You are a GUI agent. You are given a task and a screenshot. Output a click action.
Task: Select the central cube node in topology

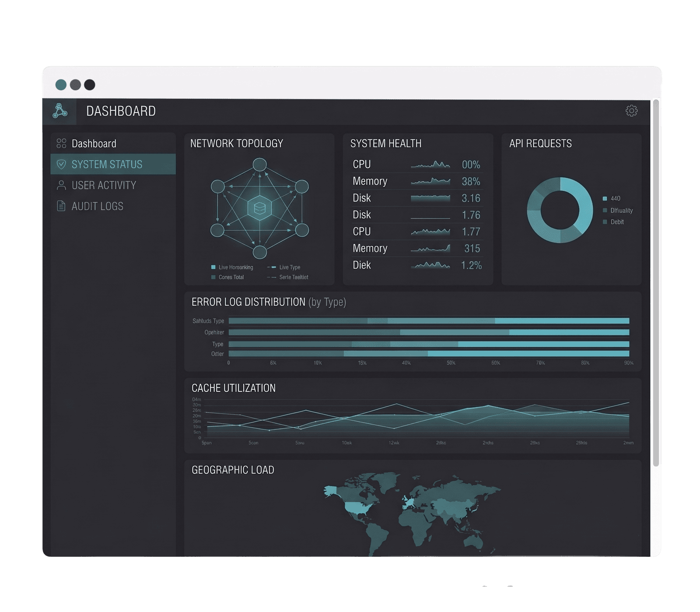[x=259, y=208]
